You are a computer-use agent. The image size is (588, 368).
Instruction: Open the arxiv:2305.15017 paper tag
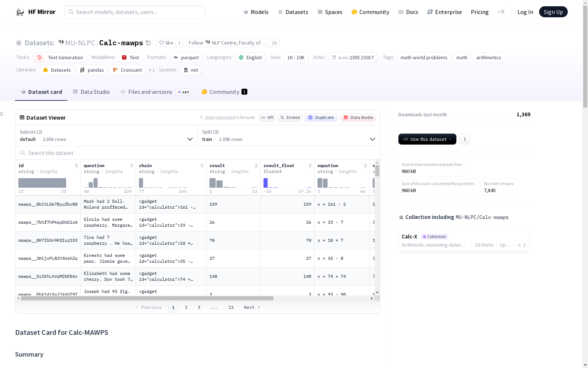[x=353, y=57]
